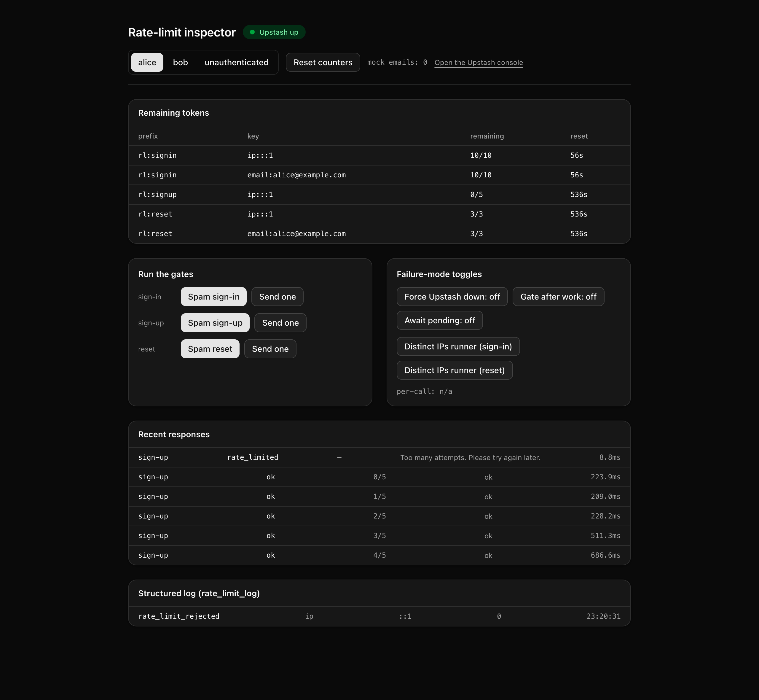759x700 pixels.
Task: Click the rate_limited status in Recent responses
Action: coord(253,457)
